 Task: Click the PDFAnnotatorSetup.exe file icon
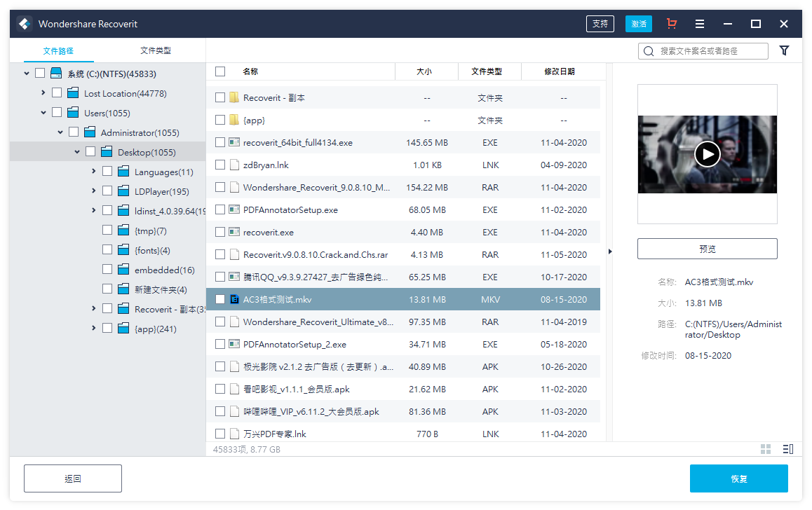tap(234, 209)
